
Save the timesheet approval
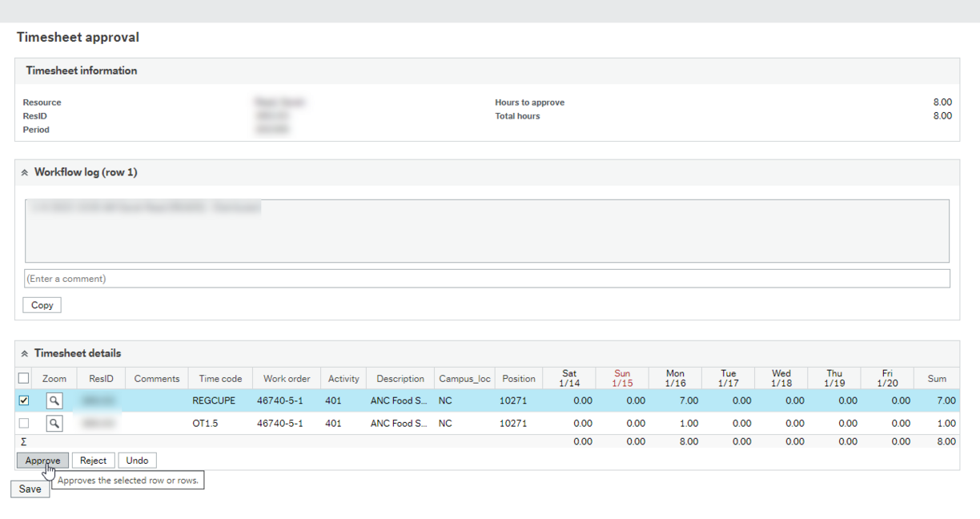click(30, 489)
